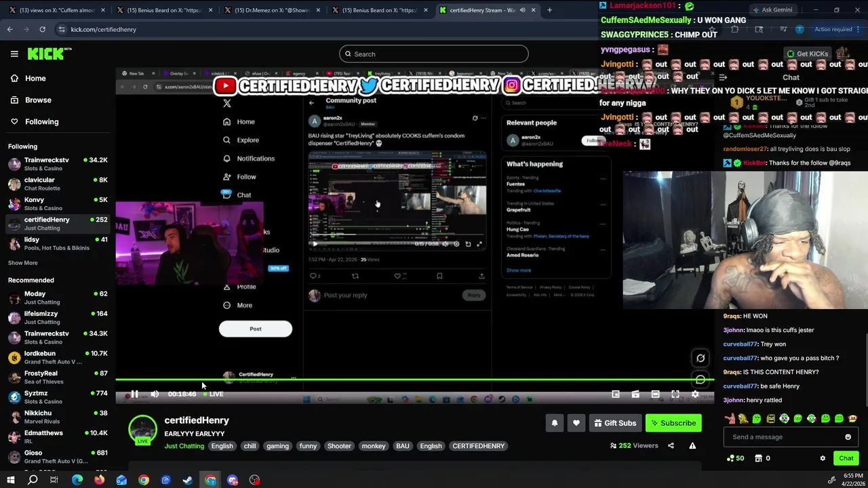868x488 pixels.
Task: Open lidsy channel from sidebar
Action: click(58, 243)
